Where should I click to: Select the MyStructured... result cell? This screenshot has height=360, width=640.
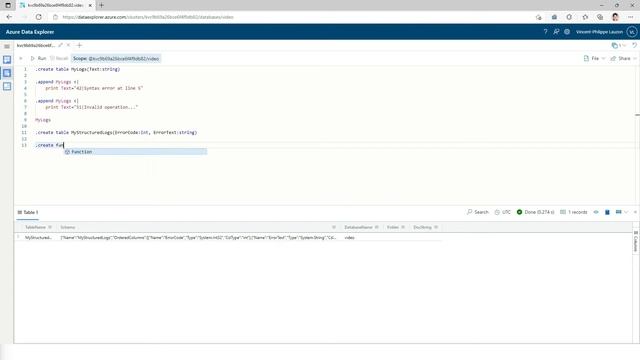pos(38,238)
